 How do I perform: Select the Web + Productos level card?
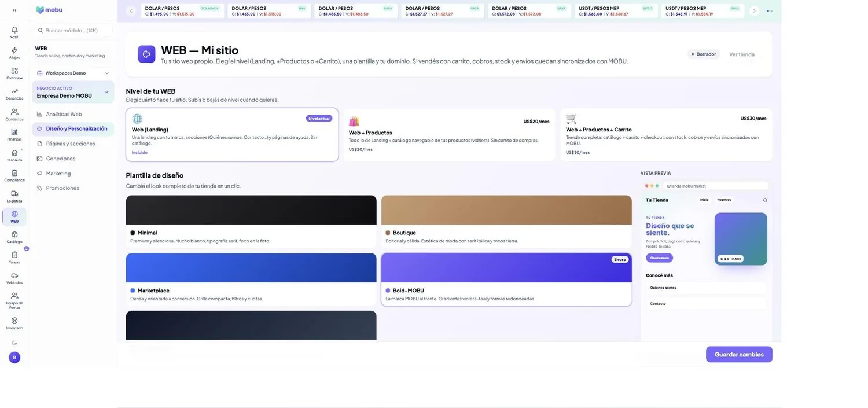[x=449, y=135]
